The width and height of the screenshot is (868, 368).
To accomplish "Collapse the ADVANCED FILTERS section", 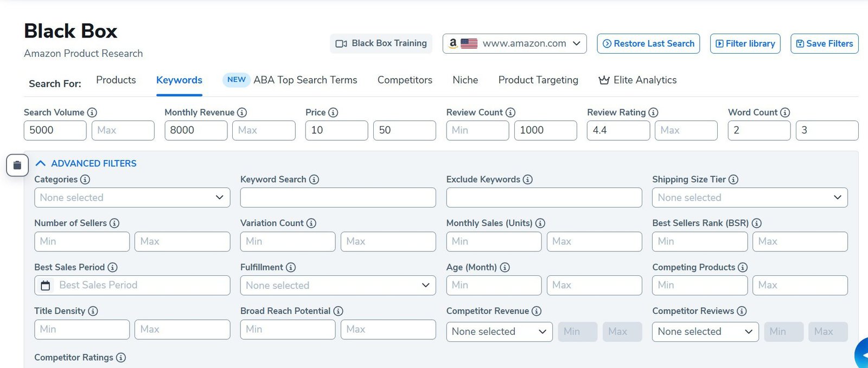I will tap(86, 163).
